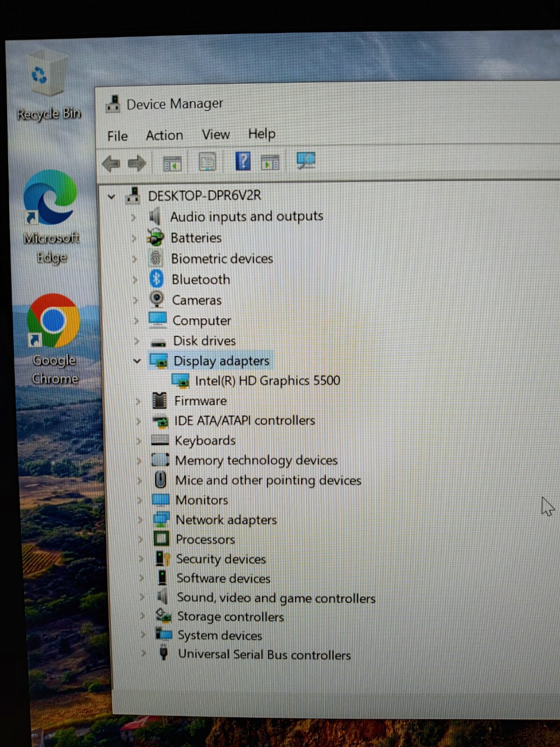The width and height of the screenshot is (560, 747).
Task: Launch Microsoft Edge from desktop shortcut
Action: (x=50, y=217)
